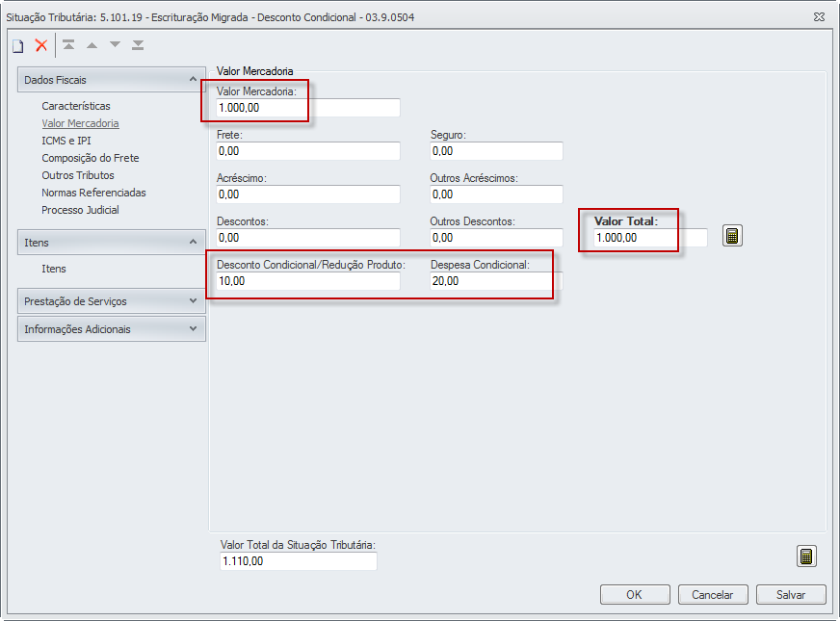Expand the Prestação de Serviços section

(193, 301)
